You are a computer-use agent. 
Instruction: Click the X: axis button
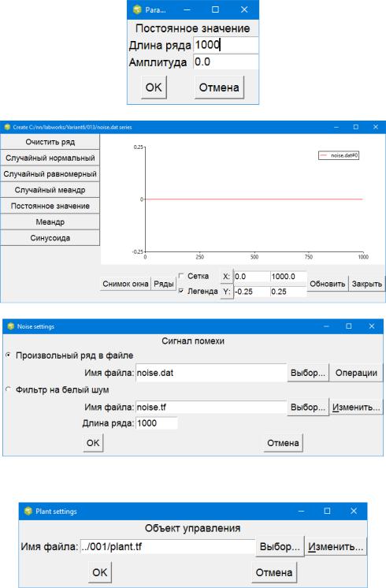226,277
